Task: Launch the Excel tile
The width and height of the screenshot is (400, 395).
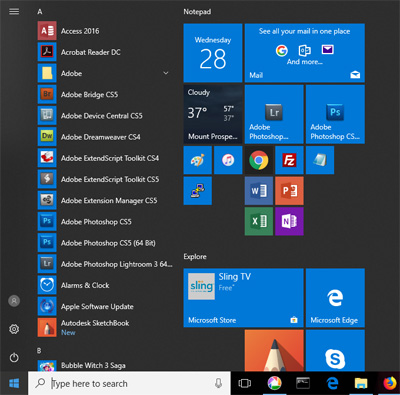Action: coord(259,221)
